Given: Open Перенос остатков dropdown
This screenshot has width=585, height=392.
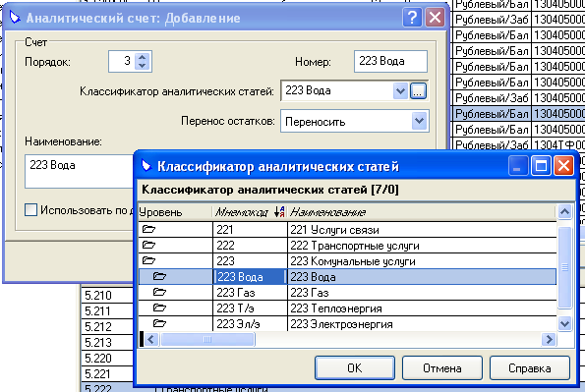Looking at the screenshot, I should (x=420, y=121).
